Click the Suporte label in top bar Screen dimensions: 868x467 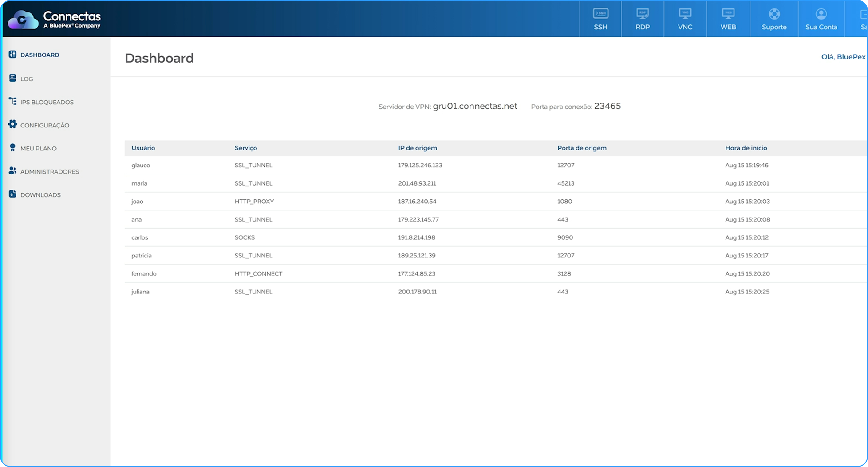774,27
